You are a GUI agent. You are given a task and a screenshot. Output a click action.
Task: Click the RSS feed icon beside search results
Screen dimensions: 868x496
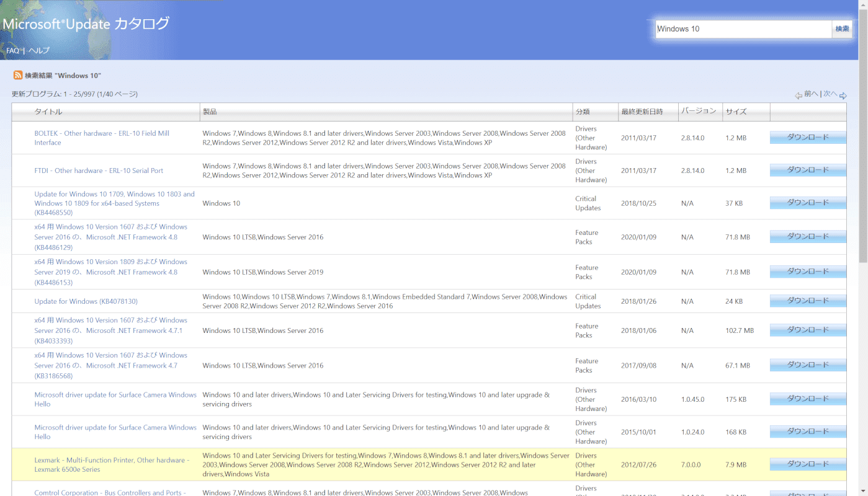tap(18, 75)
